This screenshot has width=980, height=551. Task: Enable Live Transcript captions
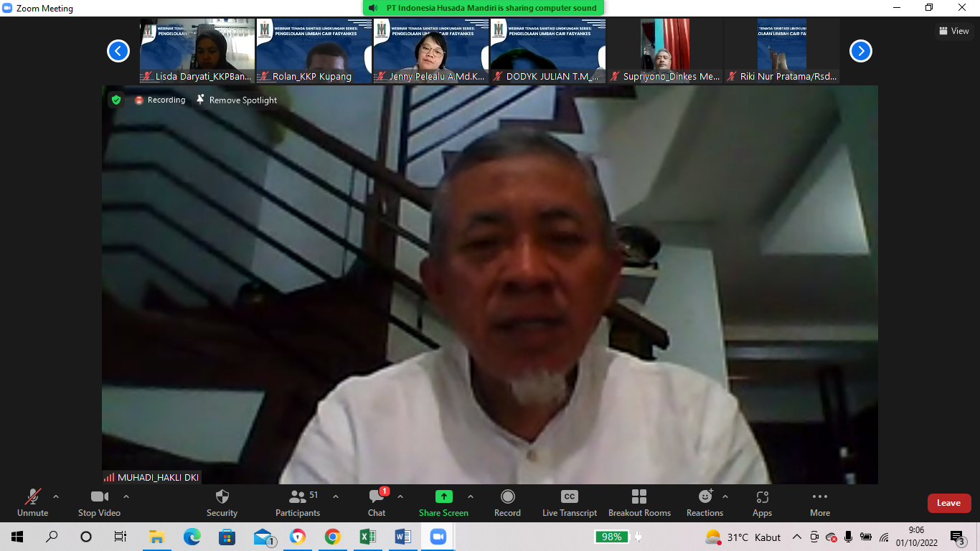[570, 503]
